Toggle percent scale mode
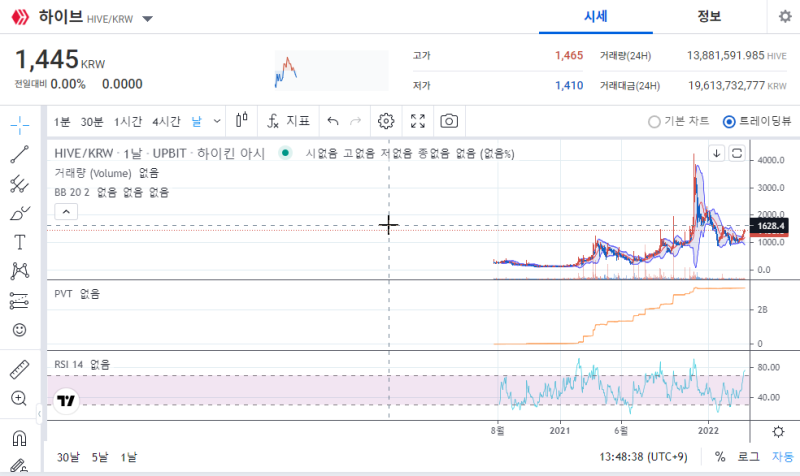Image resolution: width=800 pixels, height=476 pixels. tap(720, 457)
